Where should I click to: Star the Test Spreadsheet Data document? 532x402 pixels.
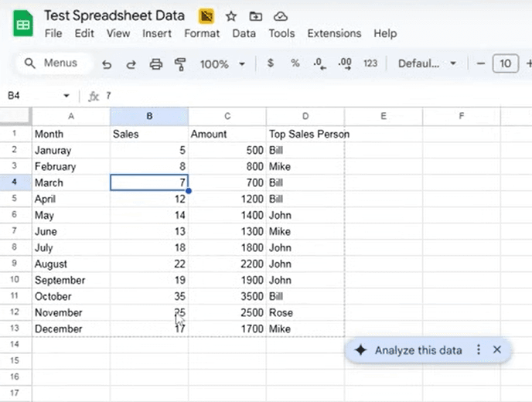point(231,16)
